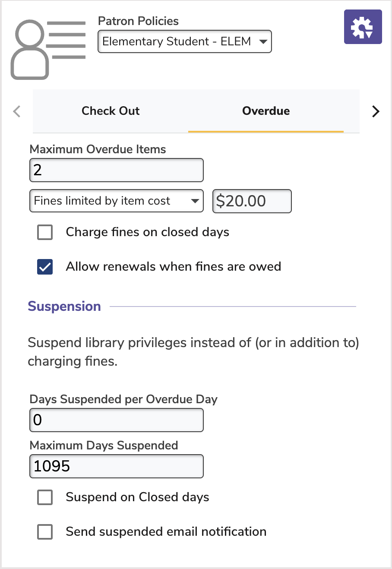Image resolution: width=392 pixels, height=569 pixels.
Task: Uncheck Allow renewals when fines are owed
Action: [x=45, y=267]
